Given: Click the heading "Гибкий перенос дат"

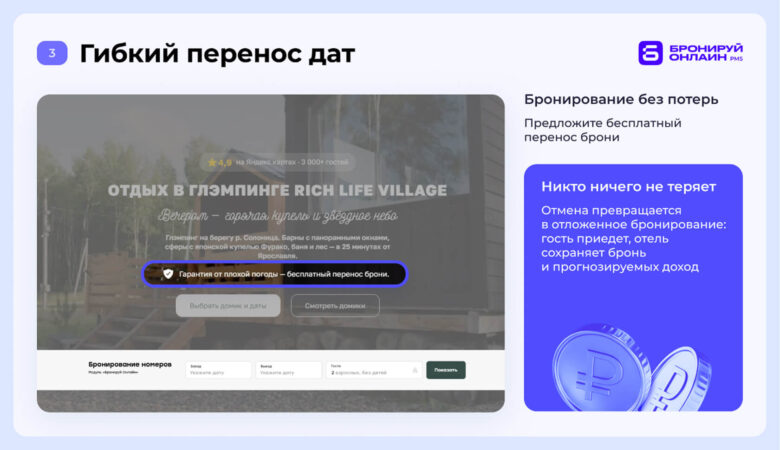Looking at the screenshot, I should coord(217,53).
